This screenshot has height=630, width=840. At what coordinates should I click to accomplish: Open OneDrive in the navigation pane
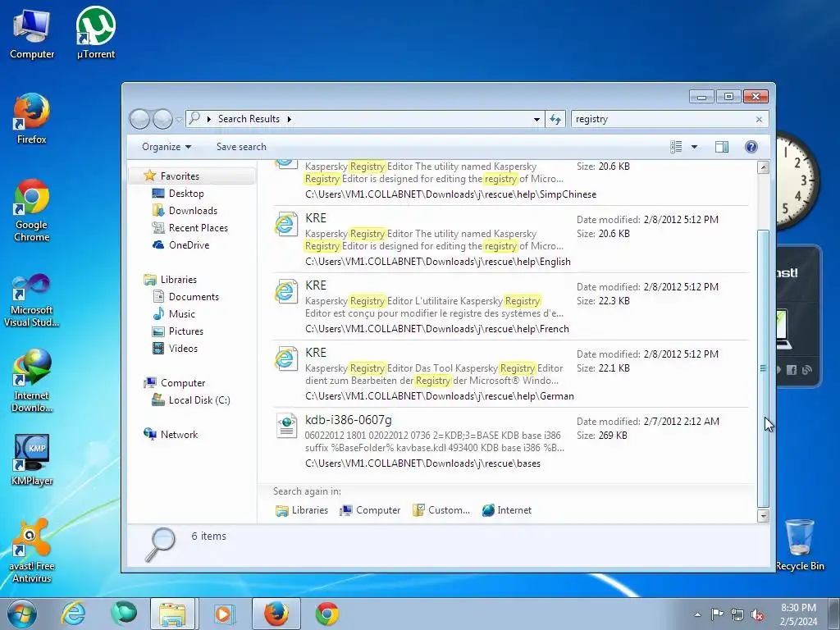(x=189, y=244)
